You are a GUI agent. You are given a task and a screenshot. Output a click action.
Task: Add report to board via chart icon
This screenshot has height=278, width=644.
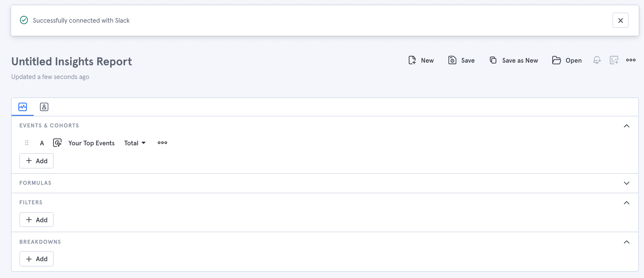click(x=614, y=60)
